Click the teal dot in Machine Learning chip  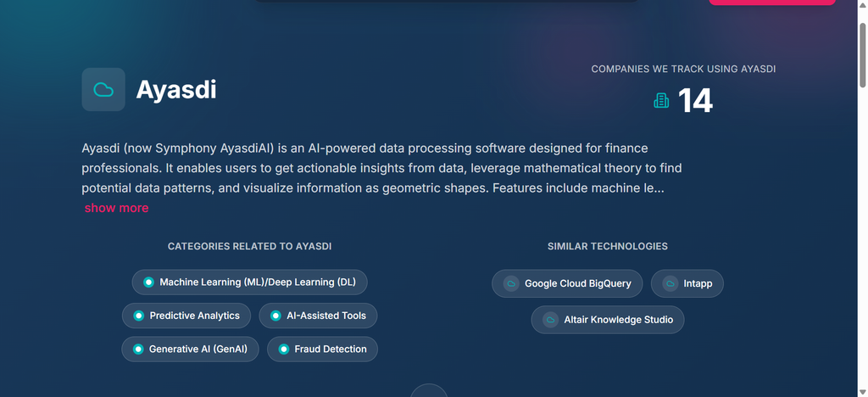coord(148,282)
